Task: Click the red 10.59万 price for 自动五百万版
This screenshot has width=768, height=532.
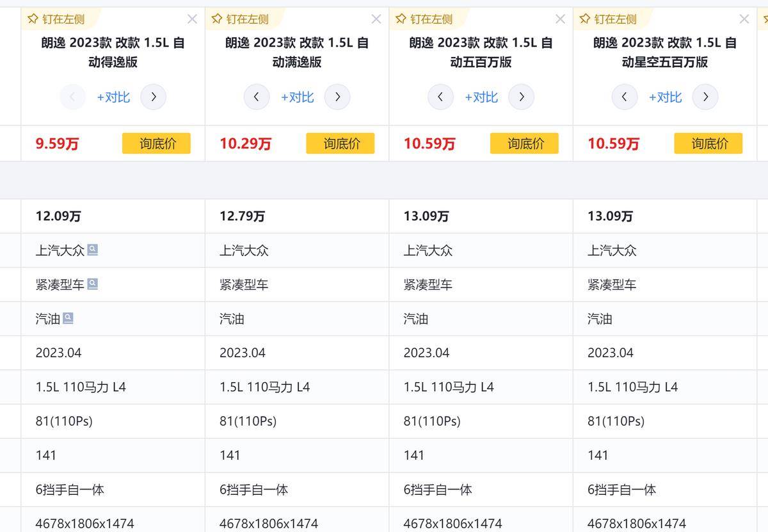Action: 429,144
